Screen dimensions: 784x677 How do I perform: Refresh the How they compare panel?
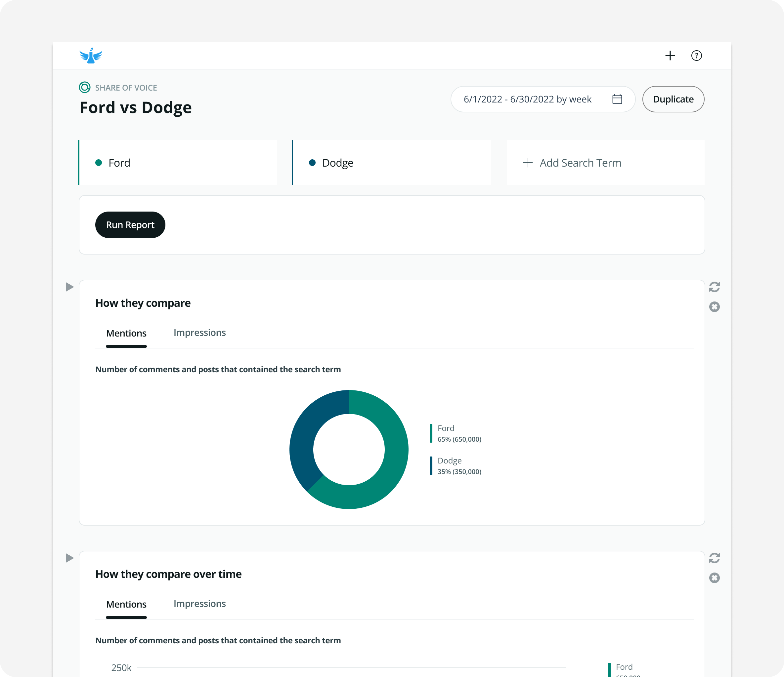715,287
